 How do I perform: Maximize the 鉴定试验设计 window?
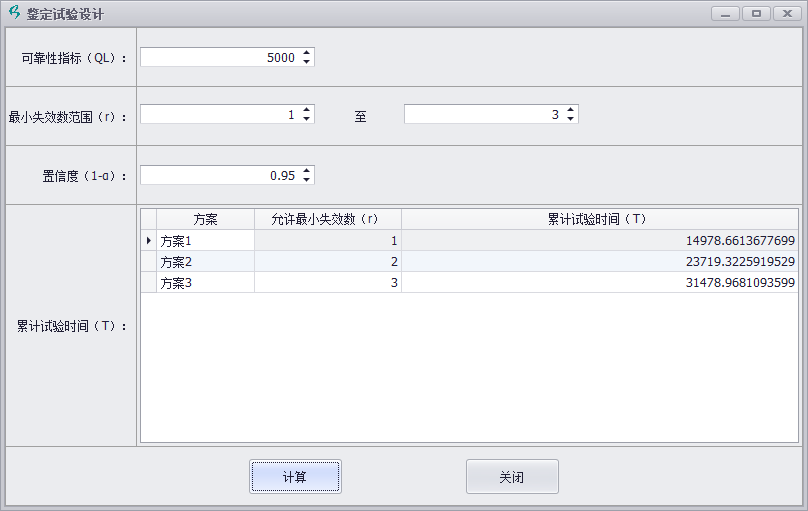click(x=756, y=13)
